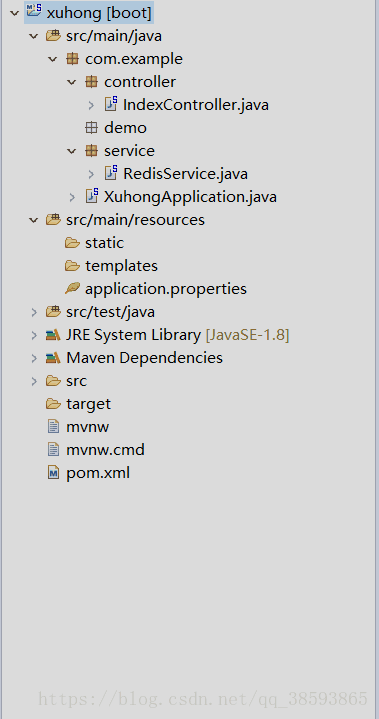Click the static folder icon

[72, 243]
